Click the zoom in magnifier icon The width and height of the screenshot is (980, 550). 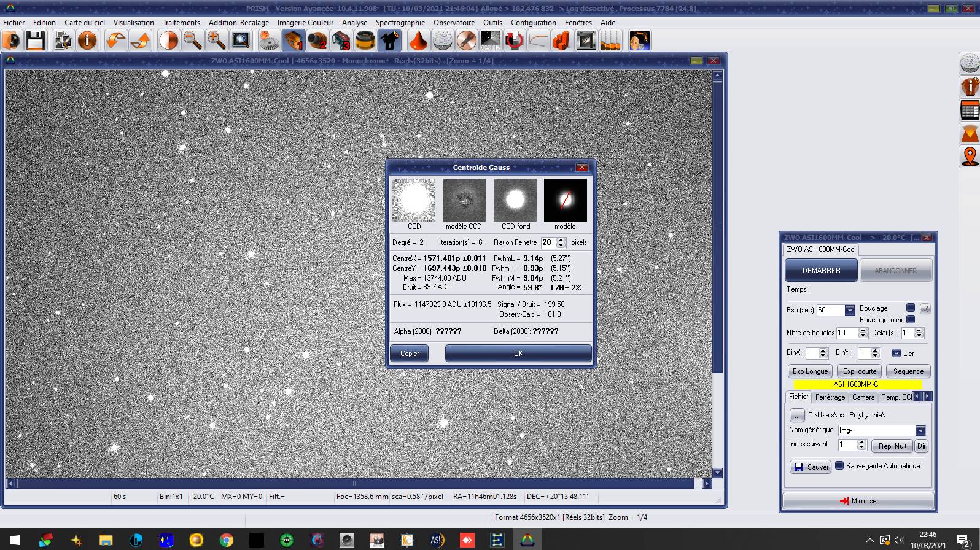216,41
